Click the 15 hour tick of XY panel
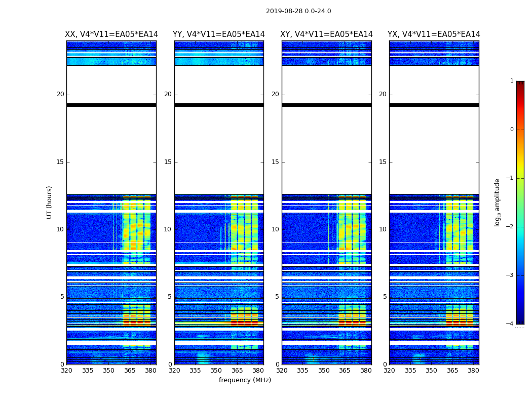This screenshot has width=532, height=405. click(x=275, y=162)
